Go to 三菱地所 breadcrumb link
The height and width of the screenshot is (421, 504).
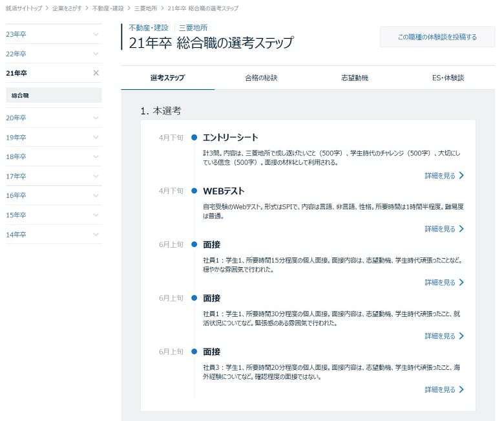coord(145,8)
